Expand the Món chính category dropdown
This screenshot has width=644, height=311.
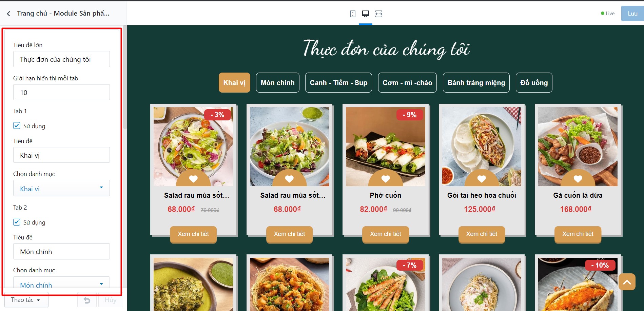[x=61, y=282]
